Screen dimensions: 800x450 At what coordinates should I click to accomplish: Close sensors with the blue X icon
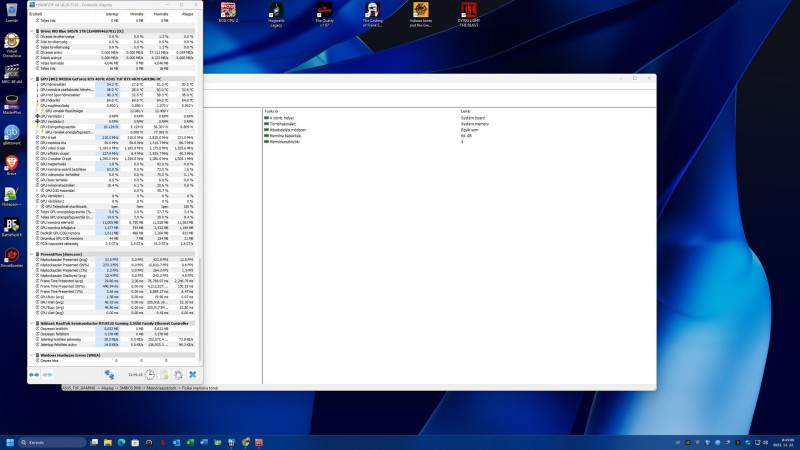192,375
